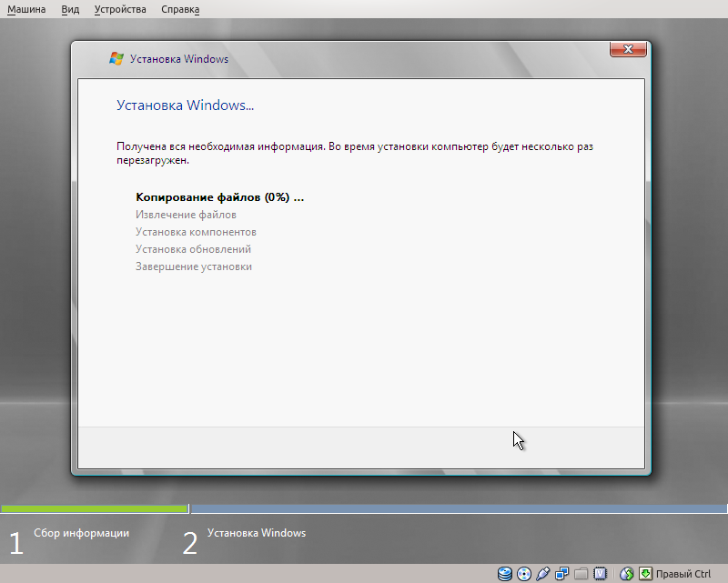Open the optical drives status icon
Screen dimensions: 728x583
point(523,573)
